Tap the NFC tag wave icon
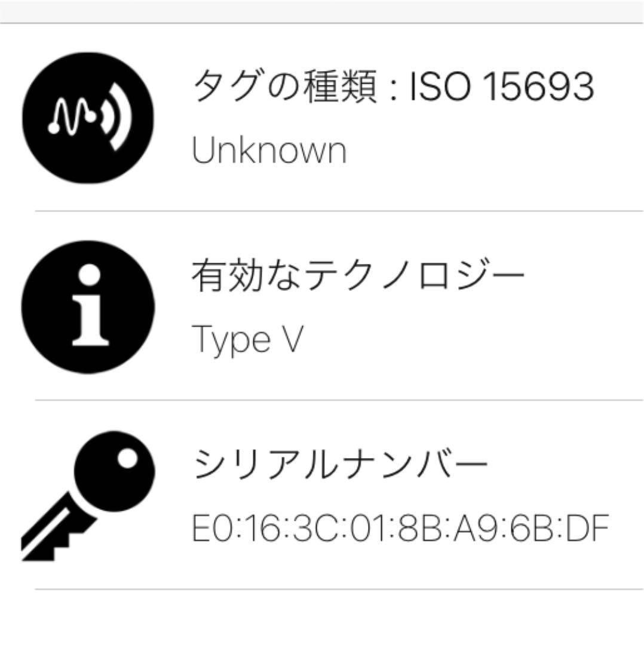644x645 pixels. pyautogui.click(x=88, y=118)
